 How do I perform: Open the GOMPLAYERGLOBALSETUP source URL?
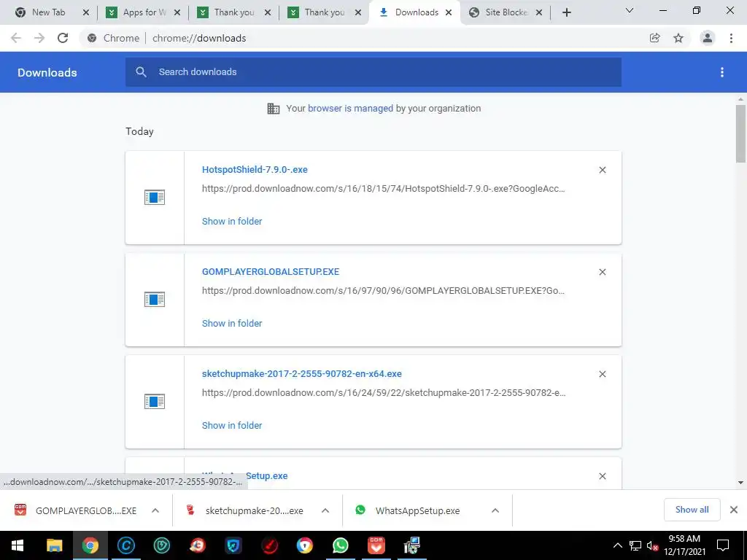(x=384, y=290)
